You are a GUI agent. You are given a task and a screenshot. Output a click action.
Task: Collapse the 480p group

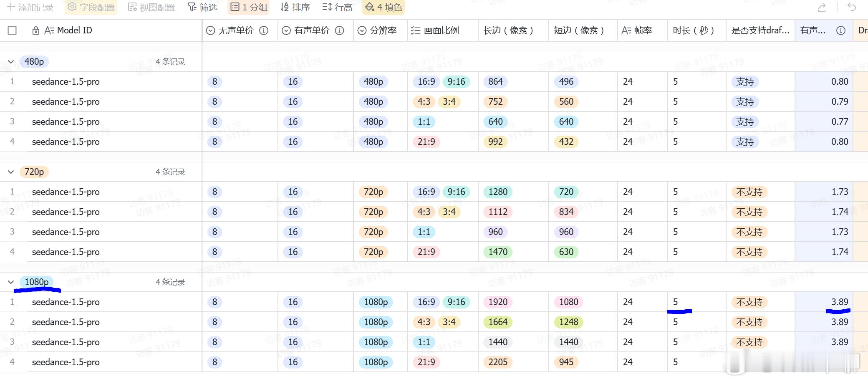click(x=11, y=61)
